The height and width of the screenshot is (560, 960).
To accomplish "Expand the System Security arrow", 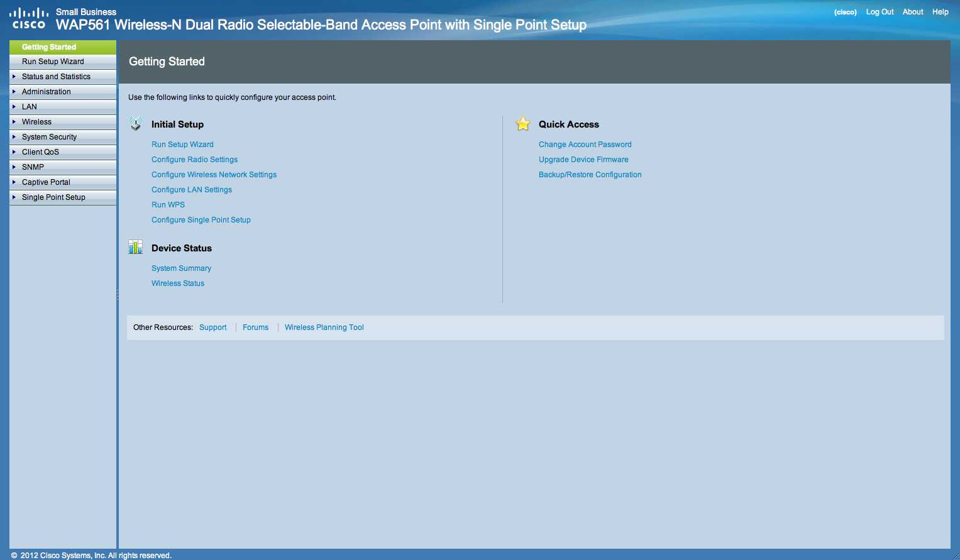I will tap(14, 137).
